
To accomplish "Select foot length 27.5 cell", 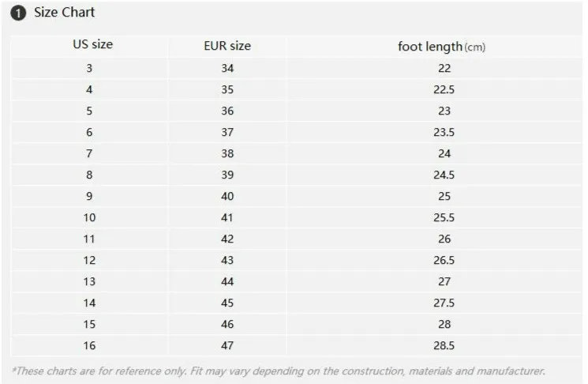I will tap(444, 303).
